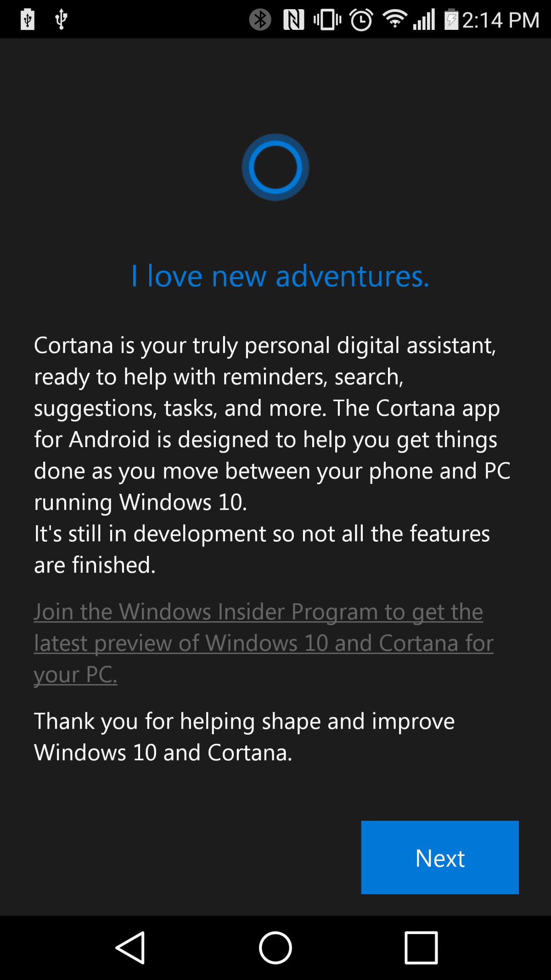Screen dimensions: 551x980
Task: Tap the vibrate mode status icon
Action: tap(327, 20)
